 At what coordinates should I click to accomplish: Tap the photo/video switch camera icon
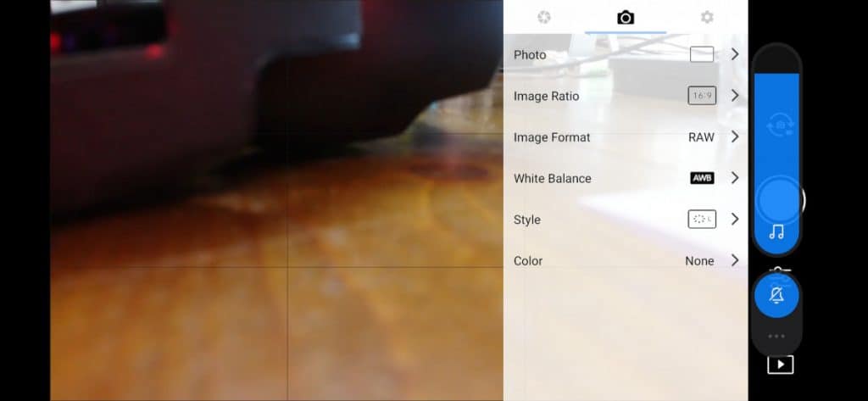[x=780, y=125]
